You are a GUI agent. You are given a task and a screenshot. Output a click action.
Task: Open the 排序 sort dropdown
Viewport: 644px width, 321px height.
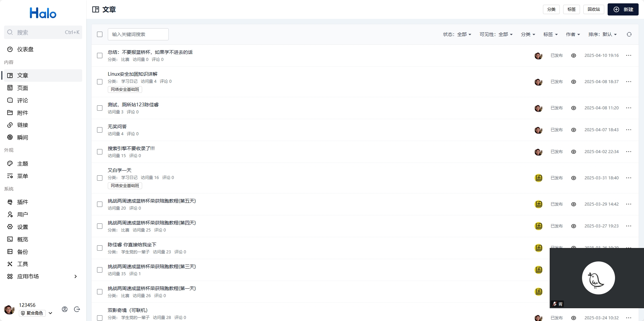tap(602, 34)
